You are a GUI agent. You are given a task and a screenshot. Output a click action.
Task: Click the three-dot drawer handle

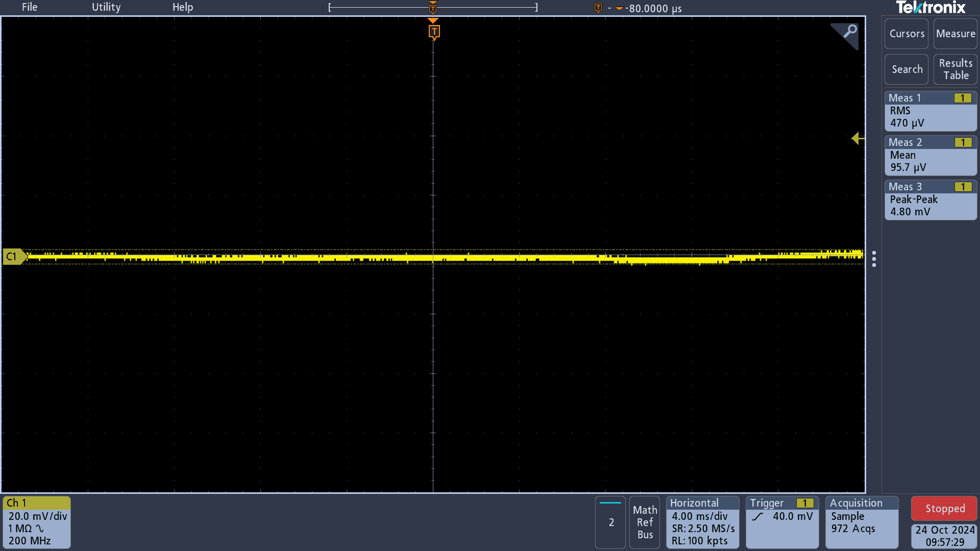[x=874, y=259]
